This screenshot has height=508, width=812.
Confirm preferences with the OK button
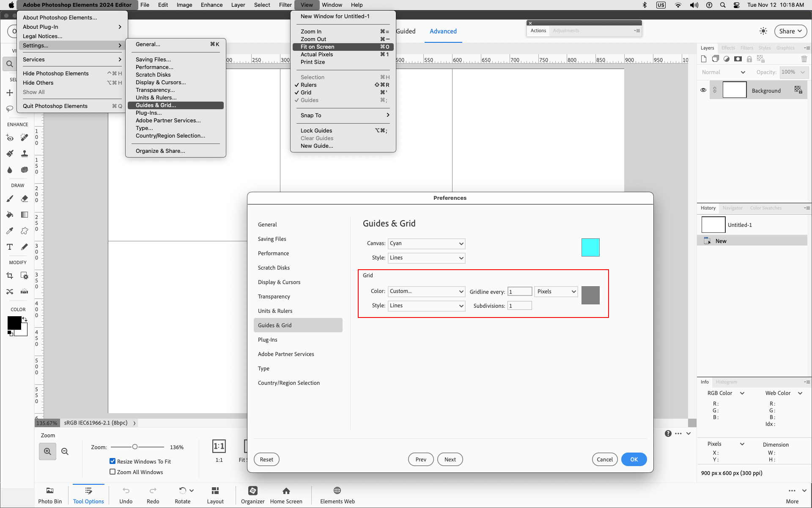click(634, 459)
